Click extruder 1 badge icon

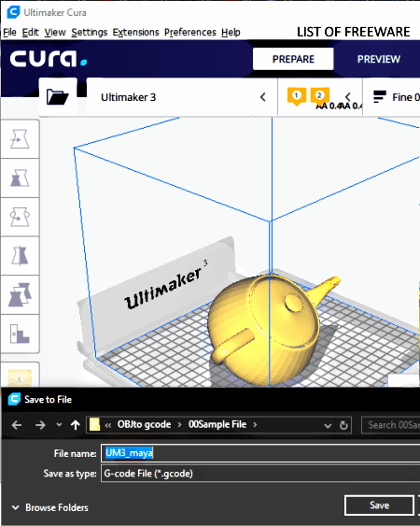(296, 96)
